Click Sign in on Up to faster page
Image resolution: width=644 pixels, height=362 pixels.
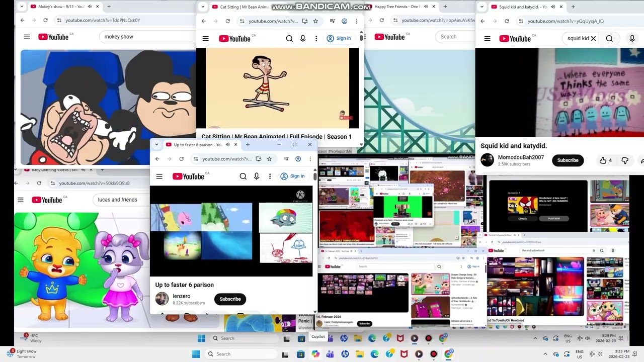click(x=292, y=176)
